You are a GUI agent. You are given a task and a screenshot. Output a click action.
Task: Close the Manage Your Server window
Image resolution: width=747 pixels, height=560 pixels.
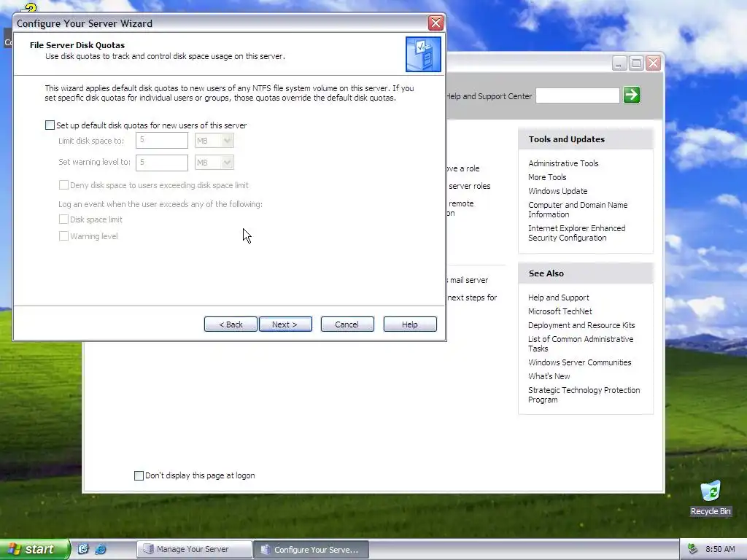coord(653,63)
